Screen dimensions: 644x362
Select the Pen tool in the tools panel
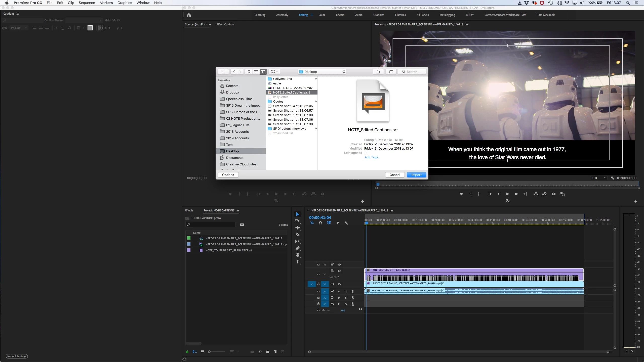click(x=298, y=248)
